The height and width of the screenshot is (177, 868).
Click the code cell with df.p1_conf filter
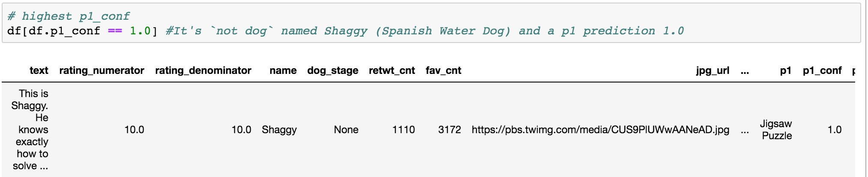click(x=431, y=23)
